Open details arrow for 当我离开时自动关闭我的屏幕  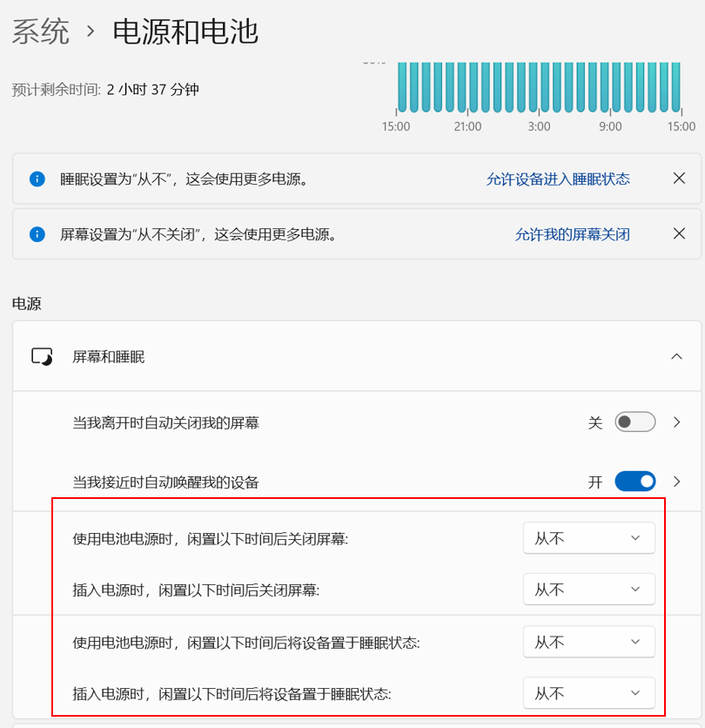coord(677,422)
